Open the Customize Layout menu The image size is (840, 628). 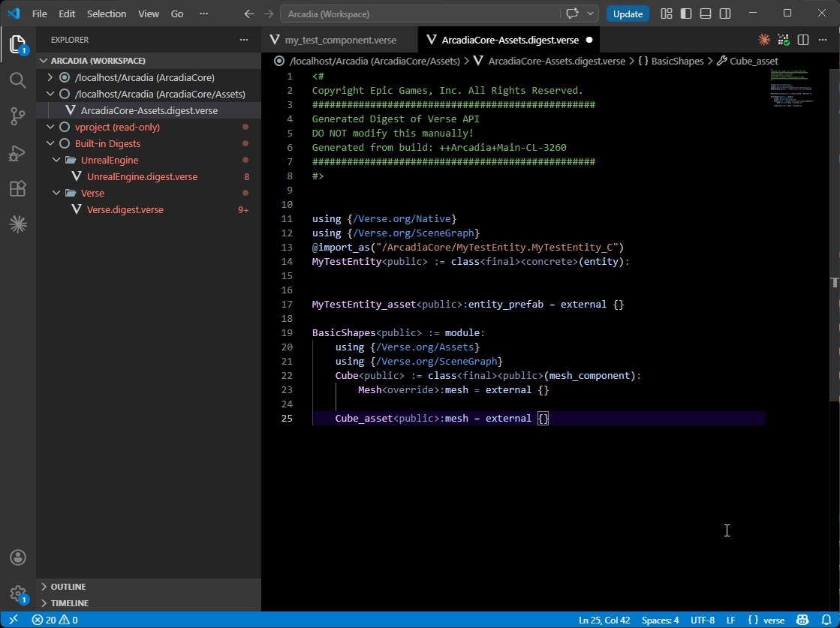pos(667,14)
